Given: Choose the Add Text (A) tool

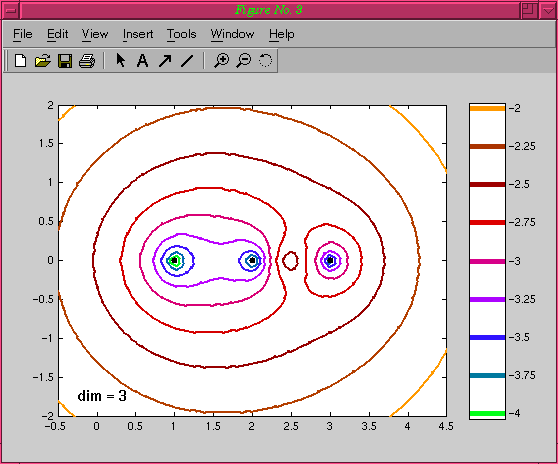Looking at the screenshot, I should coord(142,61).
